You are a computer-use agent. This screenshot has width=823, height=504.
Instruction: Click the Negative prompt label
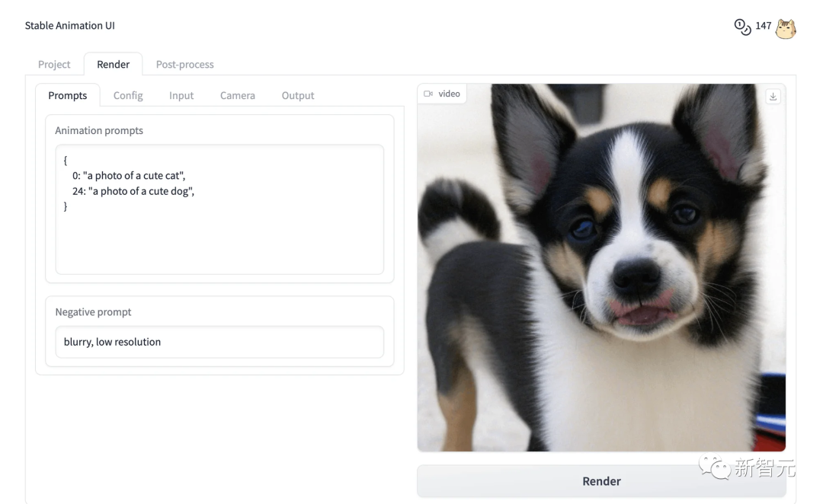93,312
